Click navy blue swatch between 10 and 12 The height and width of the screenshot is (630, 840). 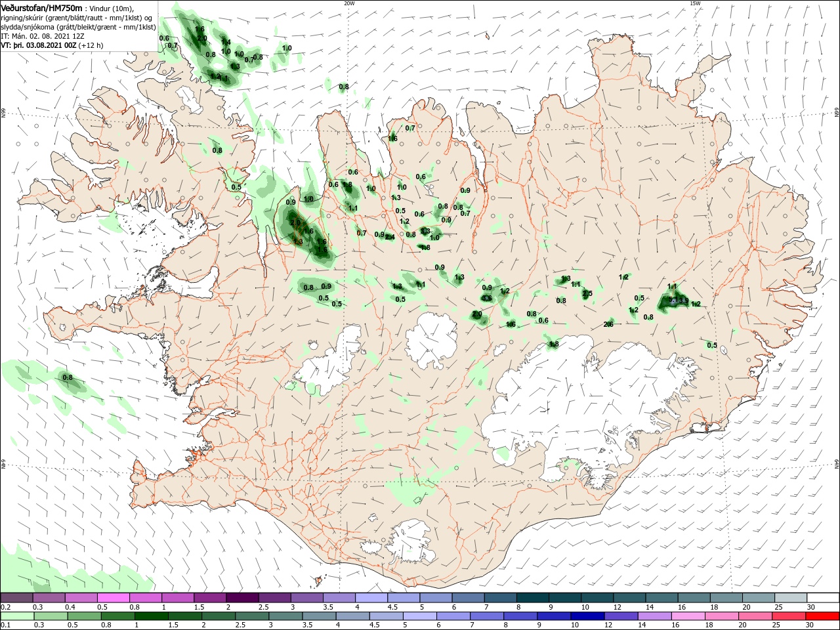pos(588,616)
